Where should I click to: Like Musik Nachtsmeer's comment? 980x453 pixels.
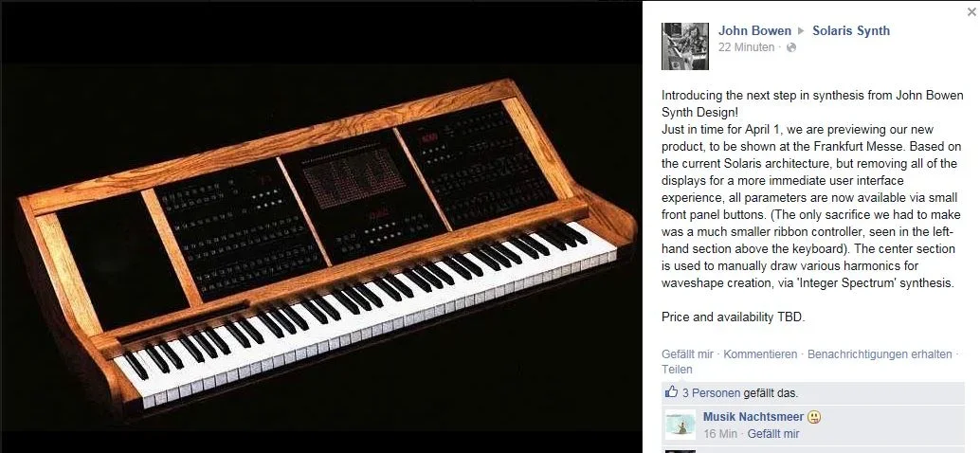(773, 434)
